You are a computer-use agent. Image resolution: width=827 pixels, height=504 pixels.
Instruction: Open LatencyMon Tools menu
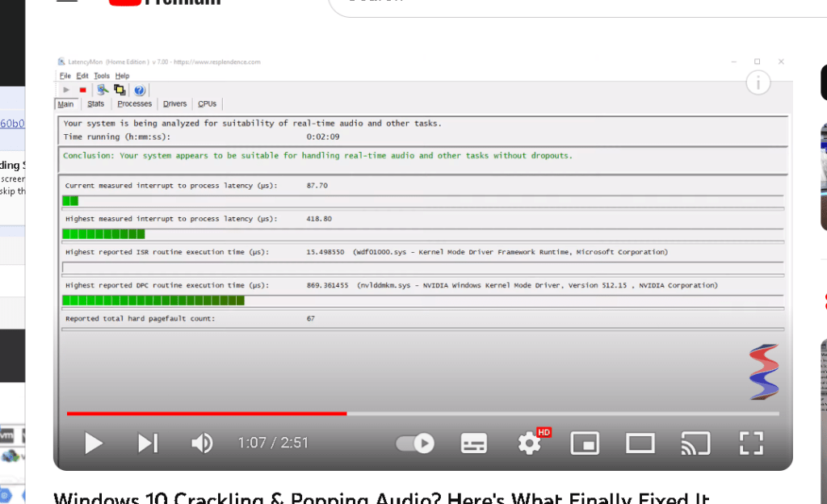coord(102,76)
